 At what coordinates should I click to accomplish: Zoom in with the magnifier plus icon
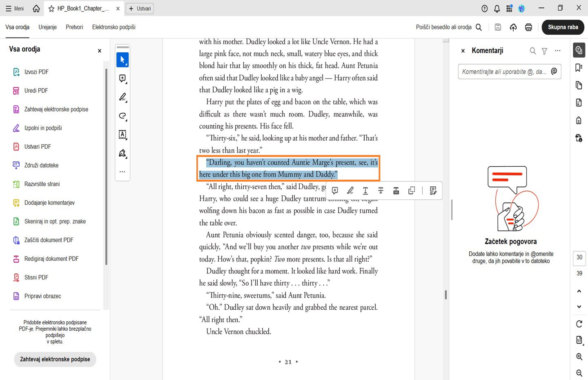pos(579,356)
